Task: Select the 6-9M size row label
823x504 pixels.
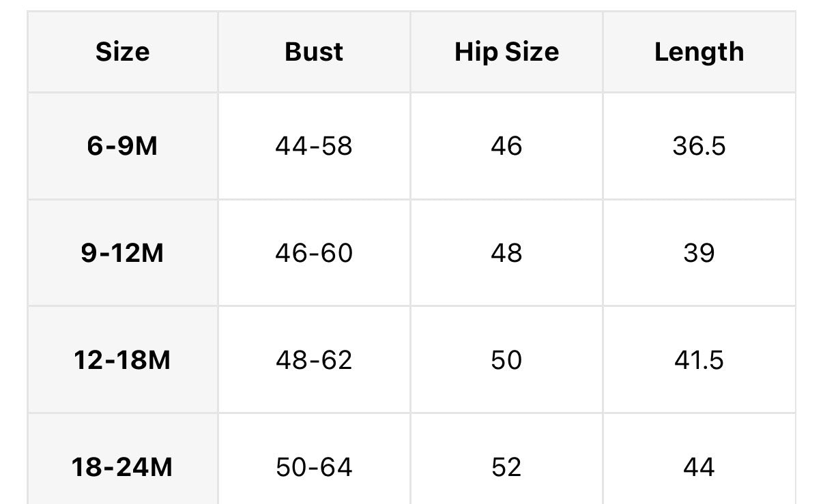Action: [123, 146]
